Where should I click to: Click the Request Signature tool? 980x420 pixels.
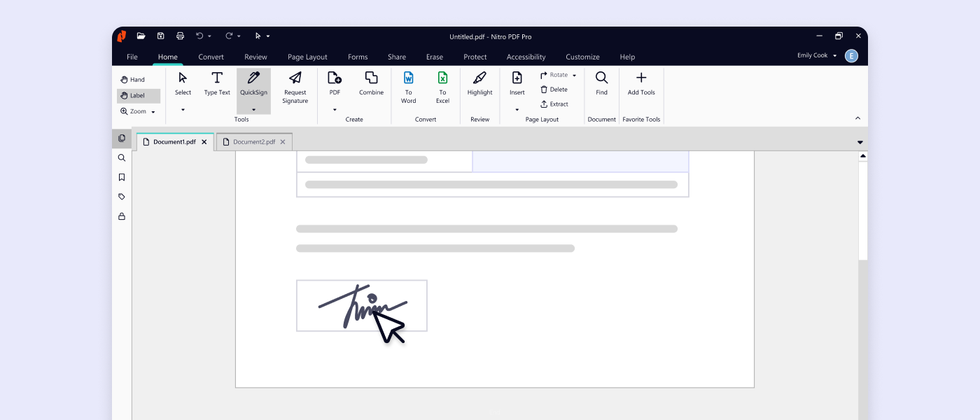pyautogui.click(x=295, y=87)
